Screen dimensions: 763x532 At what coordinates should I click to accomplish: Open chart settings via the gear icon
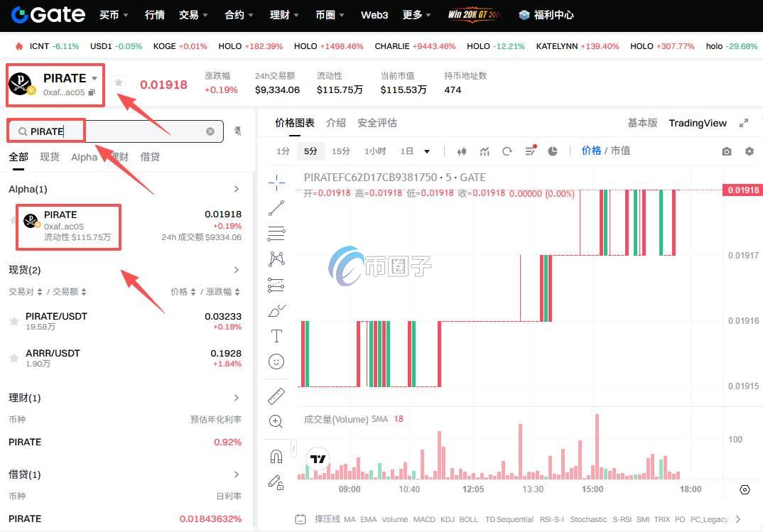point(749,151)
